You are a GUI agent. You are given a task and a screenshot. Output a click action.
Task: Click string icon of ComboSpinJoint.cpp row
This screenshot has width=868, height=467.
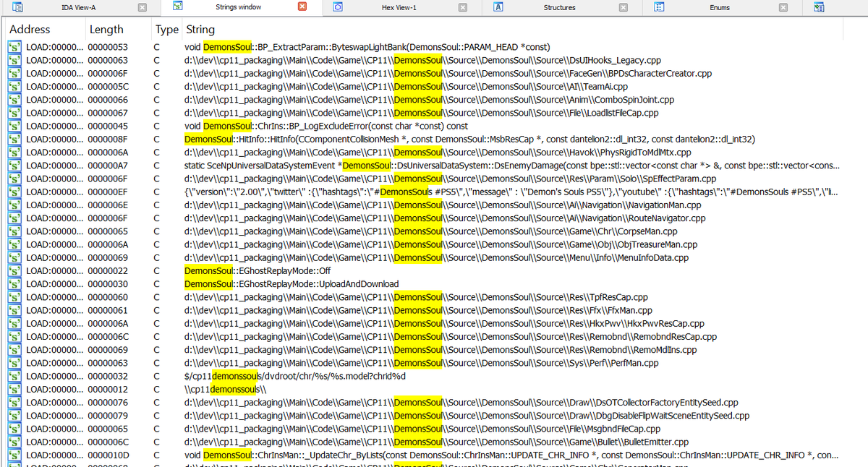pyautogui.click(x=14, y=100)
